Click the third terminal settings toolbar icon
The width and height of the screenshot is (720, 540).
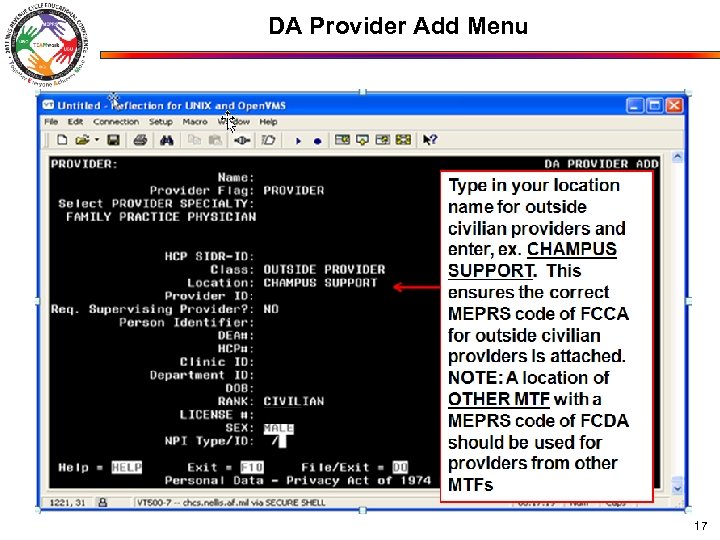(x=382, y=140)
